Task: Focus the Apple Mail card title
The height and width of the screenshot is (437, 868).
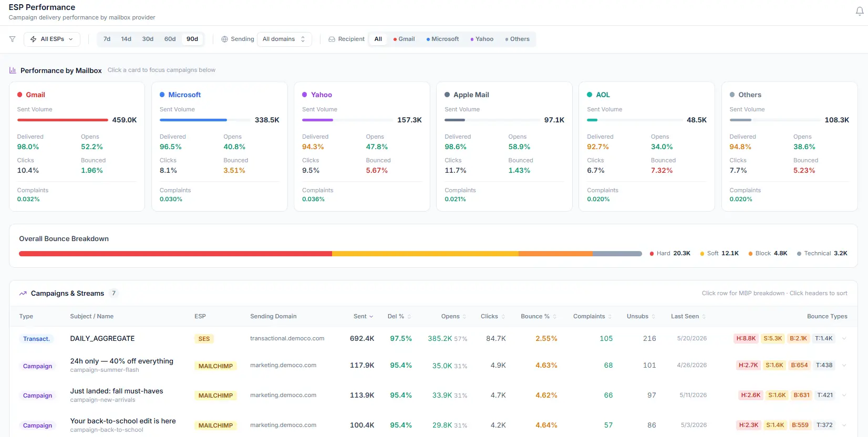Action: 471,95
